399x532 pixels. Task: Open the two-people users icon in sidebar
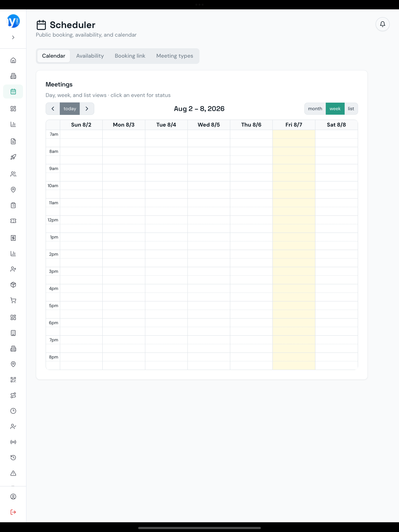pyautogui.click(x=13, y=174)
